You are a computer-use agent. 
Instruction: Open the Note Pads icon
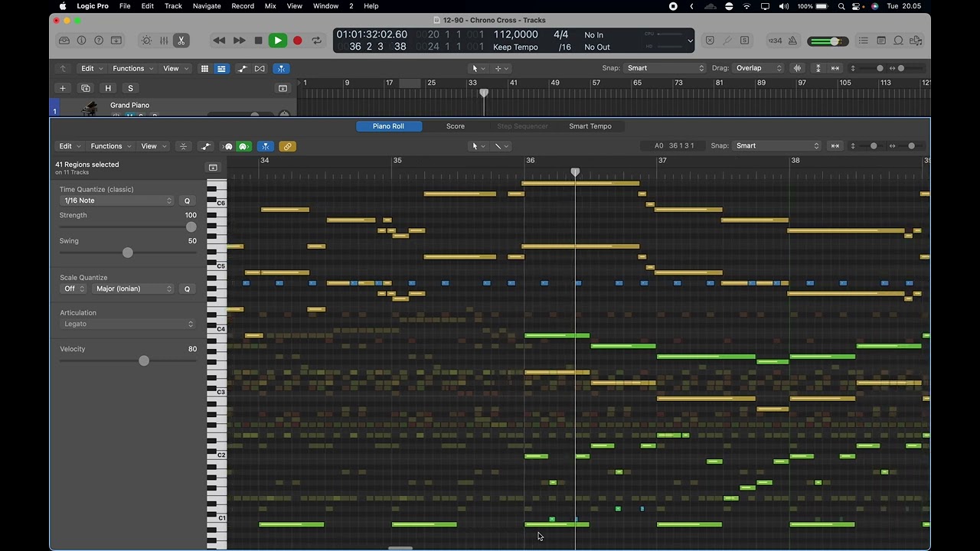[x=881, y=41]
